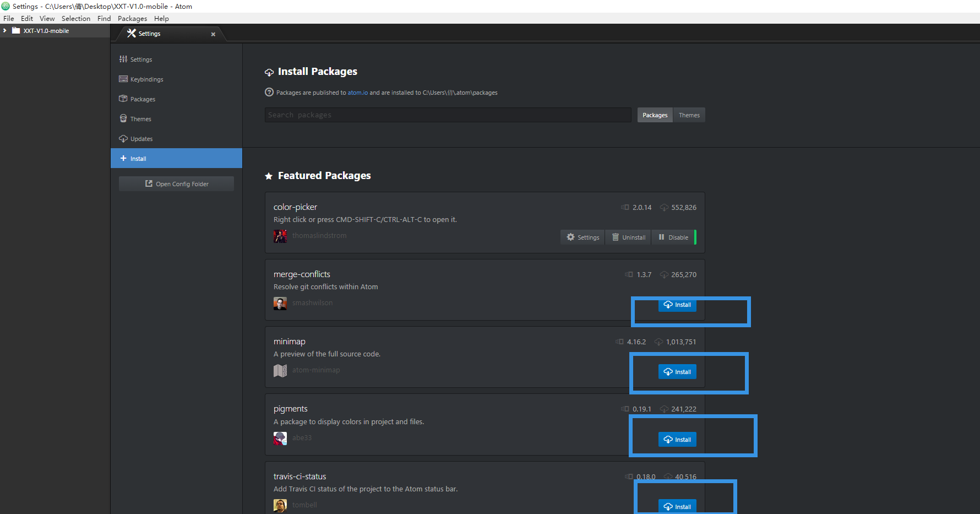Open the Packages menu

(x=132, y=18)
